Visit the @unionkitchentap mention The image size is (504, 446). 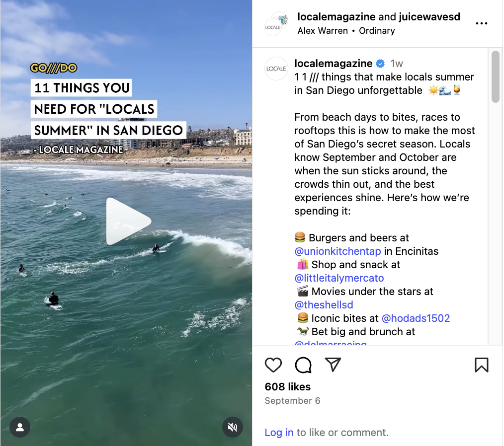tap(338, 251)
